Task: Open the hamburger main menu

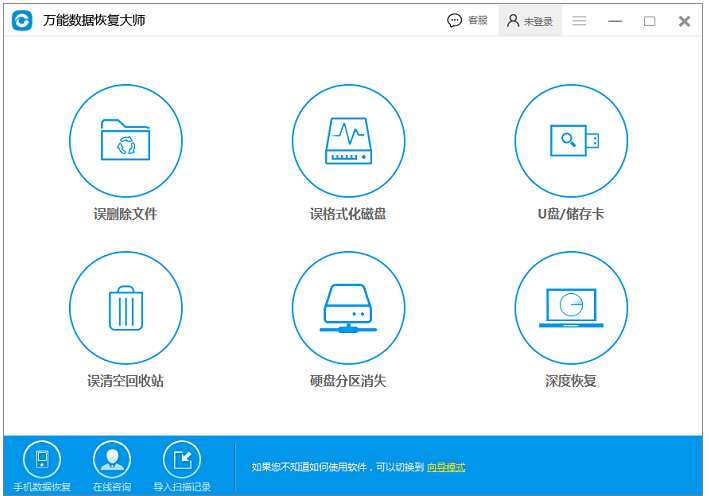Action: point(580,21)
